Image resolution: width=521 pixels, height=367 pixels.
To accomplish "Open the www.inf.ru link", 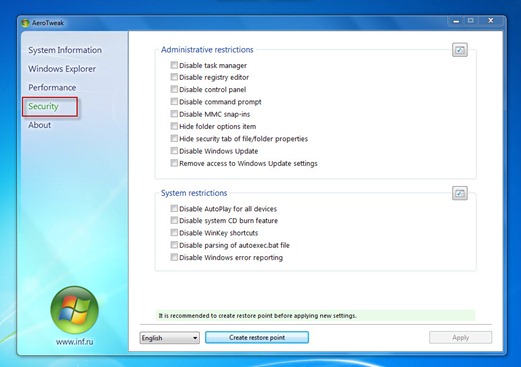I will pos(75,342).
